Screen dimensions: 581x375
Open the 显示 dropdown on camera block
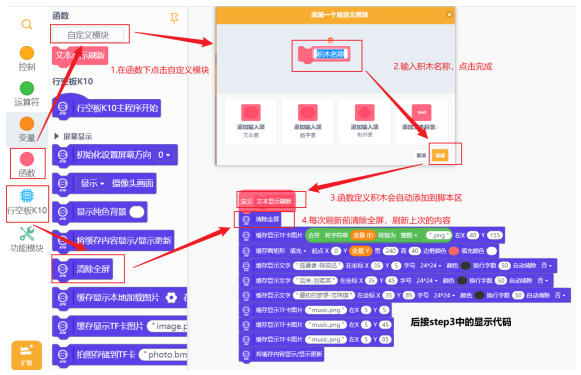[92, 183]
